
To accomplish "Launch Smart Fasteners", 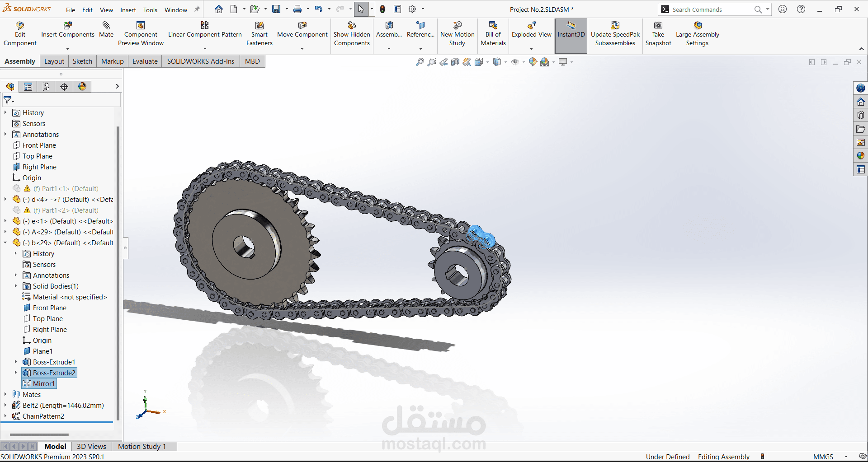I will click(259, 34).
